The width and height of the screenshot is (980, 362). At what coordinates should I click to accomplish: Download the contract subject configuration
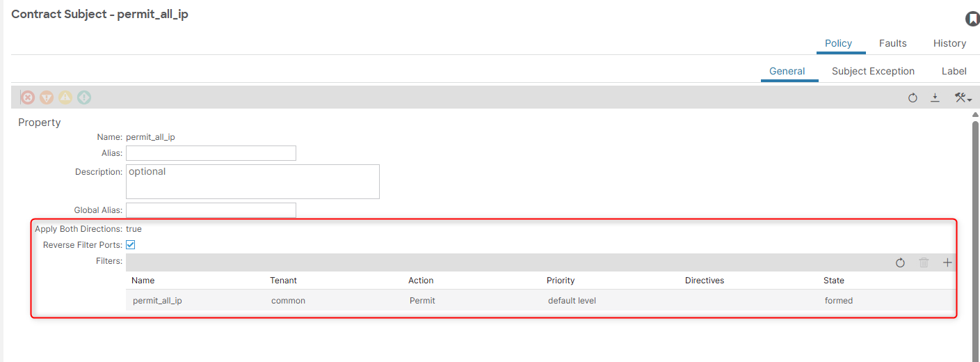tap(935, 98)
